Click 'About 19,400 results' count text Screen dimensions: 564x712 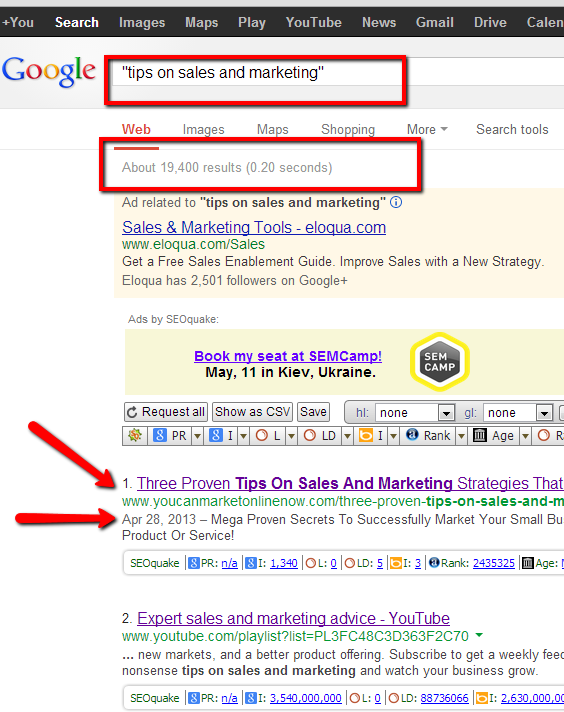182,168
